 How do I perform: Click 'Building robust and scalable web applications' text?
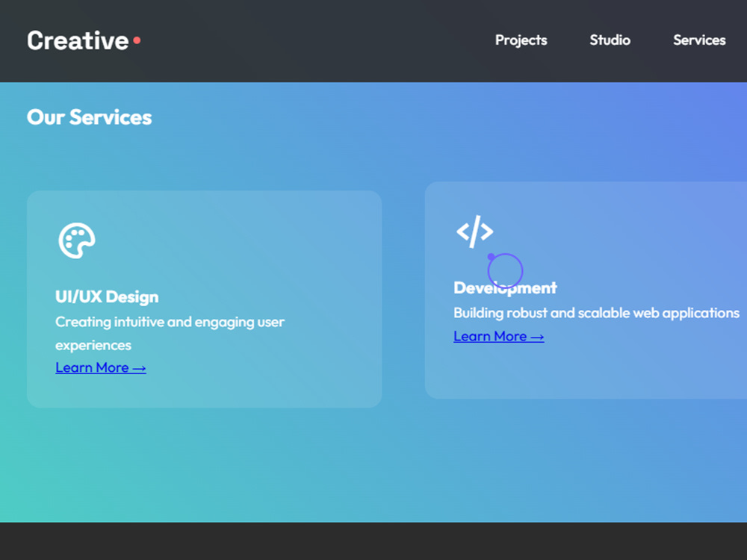point(596,313)
